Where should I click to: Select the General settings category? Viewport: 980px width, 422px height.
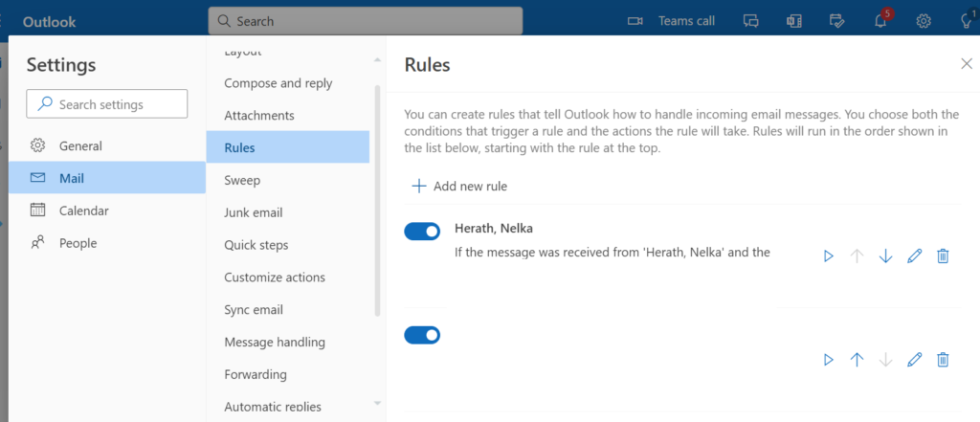coord(107,145)
